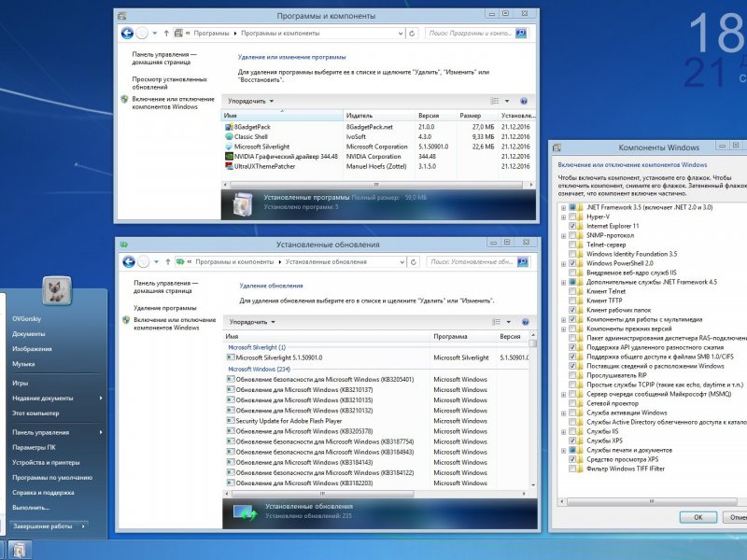Uncheck the Internet Explorer 11 component
Viewport: 747px width, 560px height.
[x=572, y=226]
